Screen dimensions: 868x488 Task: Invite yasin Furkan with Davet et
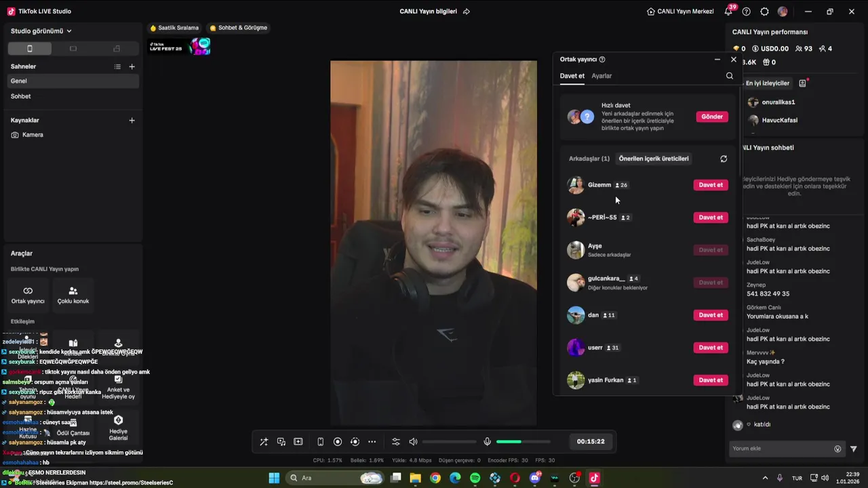[711, 380]
